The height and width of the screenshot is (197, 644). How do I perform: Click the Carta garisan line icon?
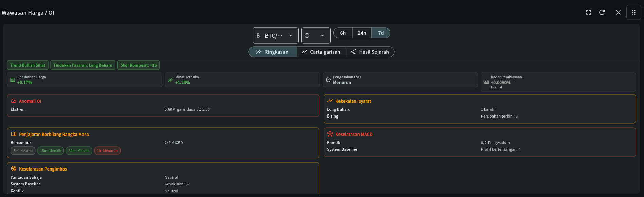click(x=304, y=52)
